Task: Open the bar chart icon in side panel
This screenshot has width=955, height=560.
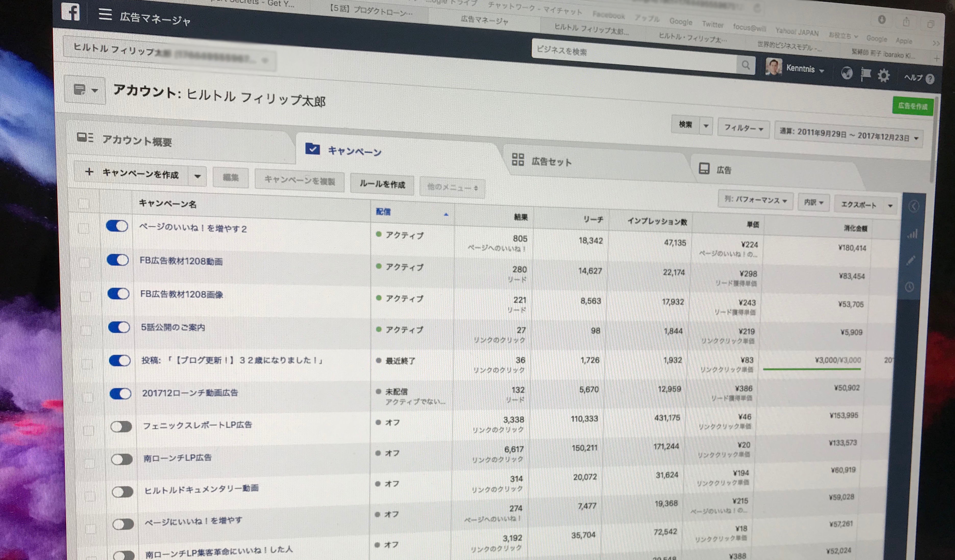Action: click(912, 233)
